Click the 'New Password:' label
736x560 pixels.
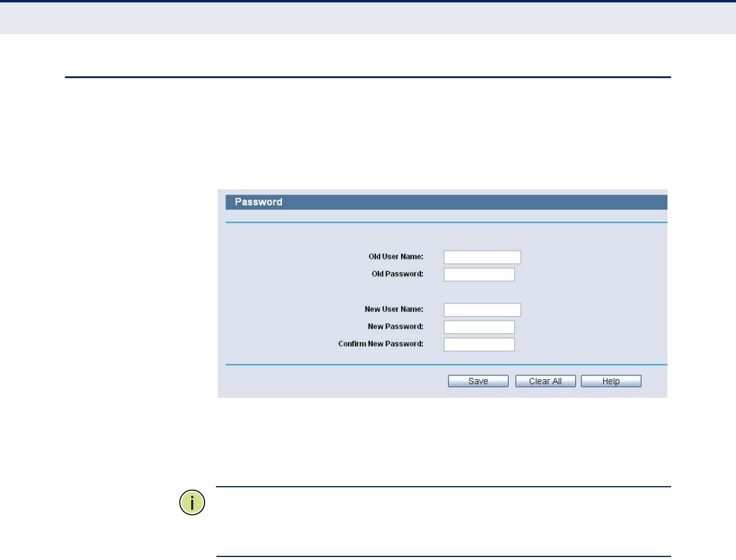coord(396,326)
